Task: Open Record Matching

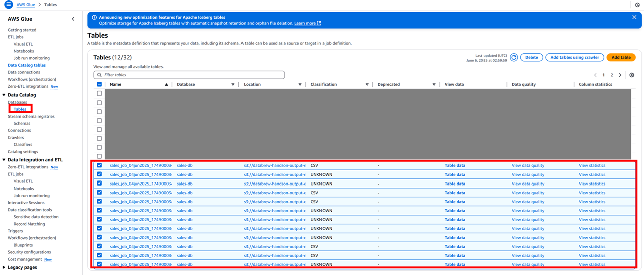Action: 29,224
